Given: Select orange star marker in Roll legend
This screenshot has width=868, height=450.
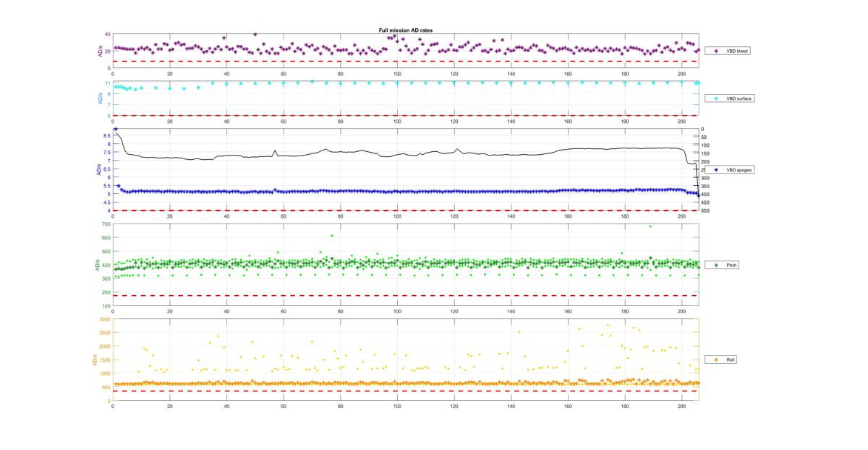Looking at the screenshot, I should tap(716, 360).
